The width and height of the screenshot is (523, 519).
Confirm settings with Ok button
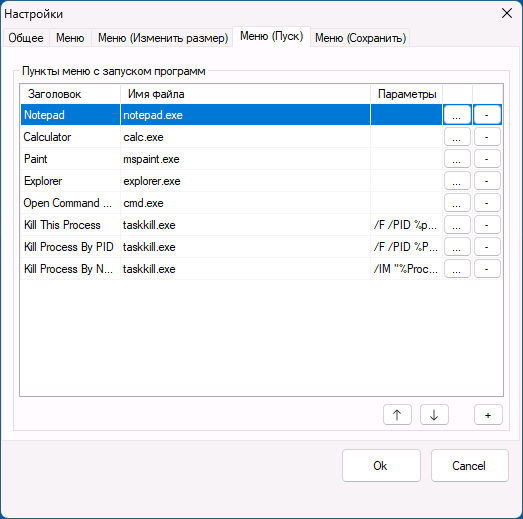point(381,465)
